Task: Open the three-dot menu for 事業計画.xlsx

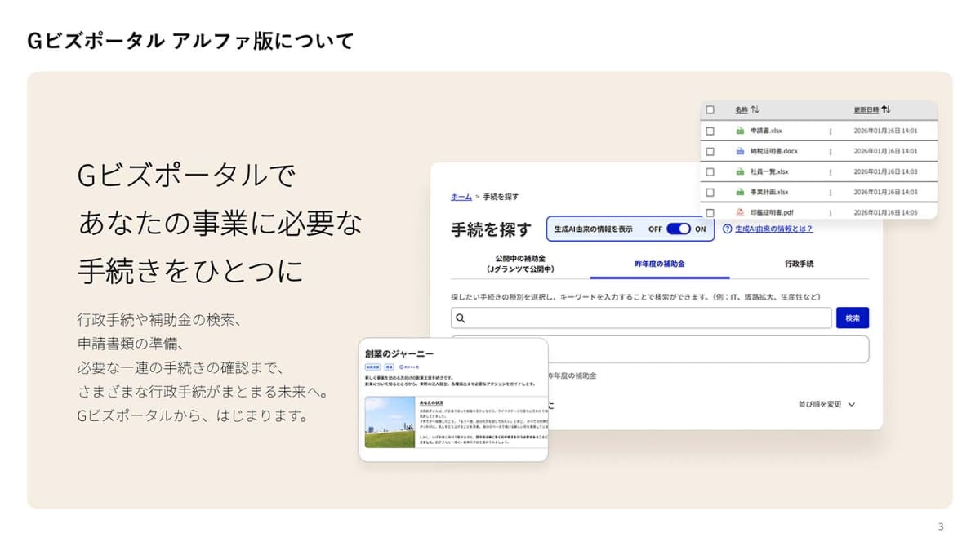Action: coord(831,193)
